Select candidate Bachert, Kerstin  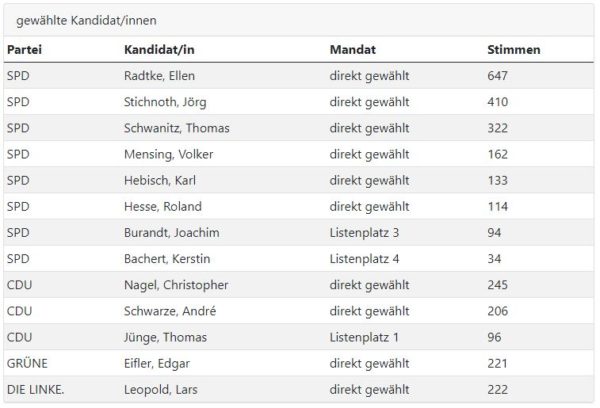coord(167,259)
